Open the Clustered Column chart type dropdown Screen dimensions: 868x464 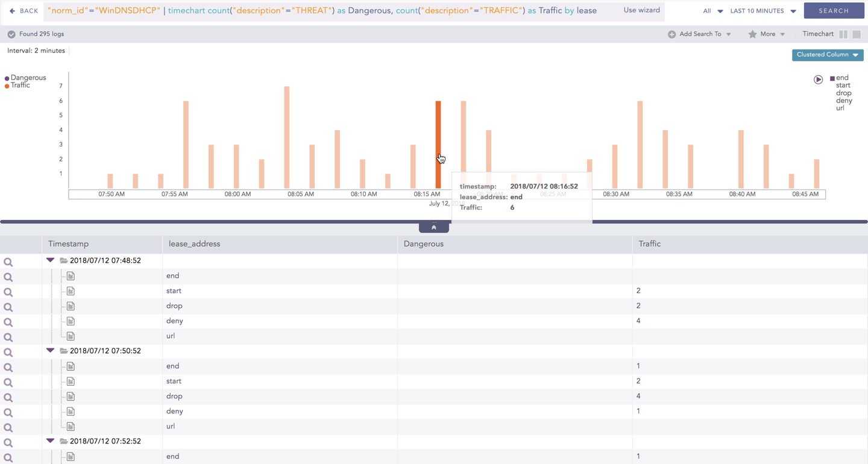828,55
